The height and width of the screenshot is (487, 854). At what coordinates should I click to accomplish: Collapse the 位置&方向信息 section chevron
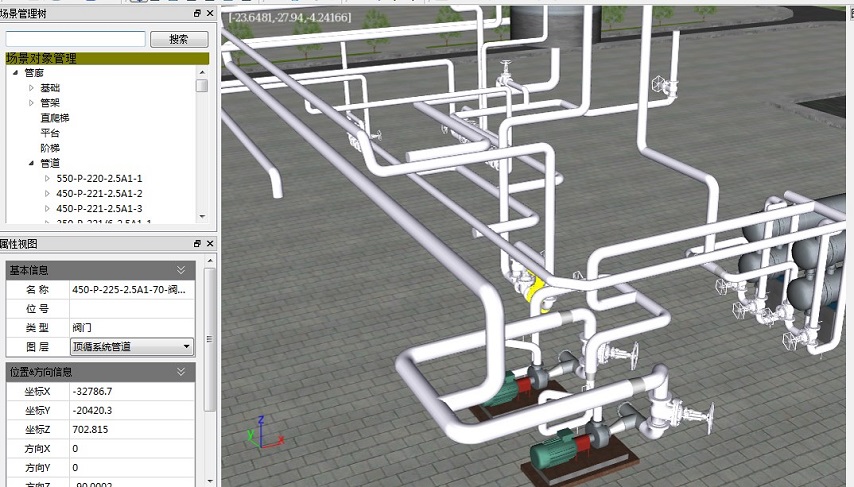(x=181, y=372)
